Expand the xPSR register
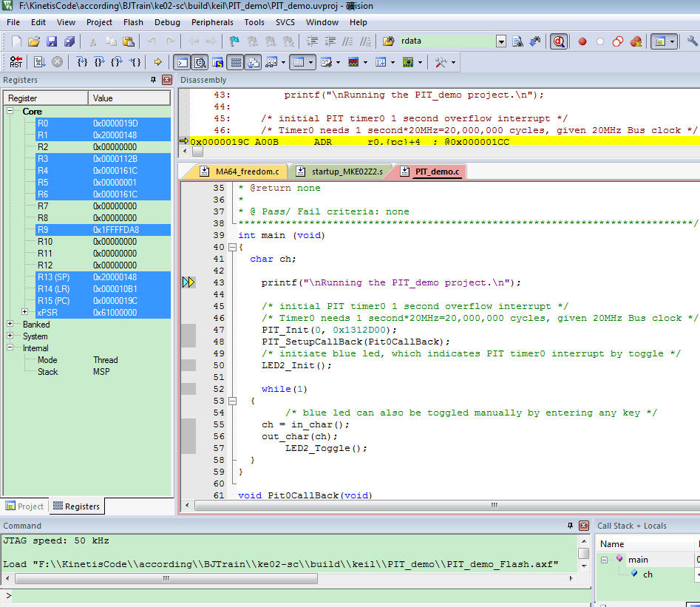This screenshot has height=607, width=700. [25, 312]
